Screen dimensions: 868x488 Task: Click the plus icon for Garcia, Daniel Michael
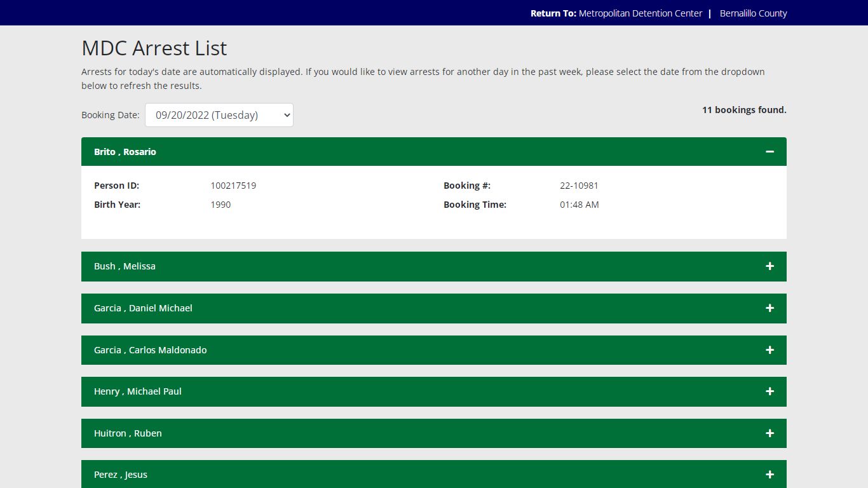[770, 308]
